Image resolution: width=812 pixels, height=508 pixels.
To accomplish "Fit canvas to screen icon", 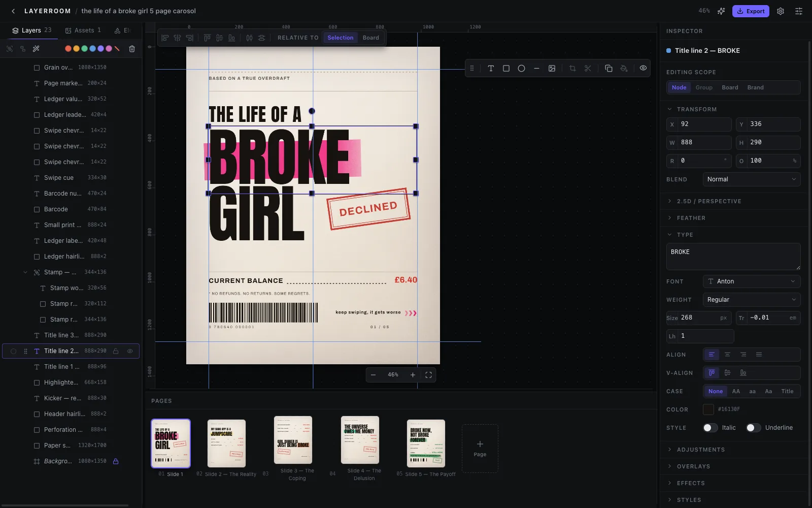I will coord(428,375).
